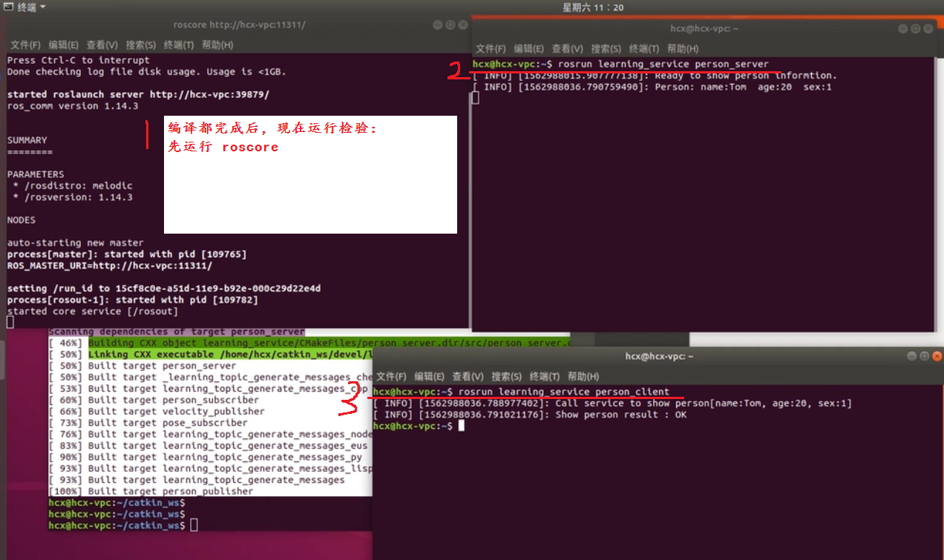The width and height of the screenshot is (944, 560).
Task: Open the clock showing 星期六 11:20
Action: pos(593,7)
